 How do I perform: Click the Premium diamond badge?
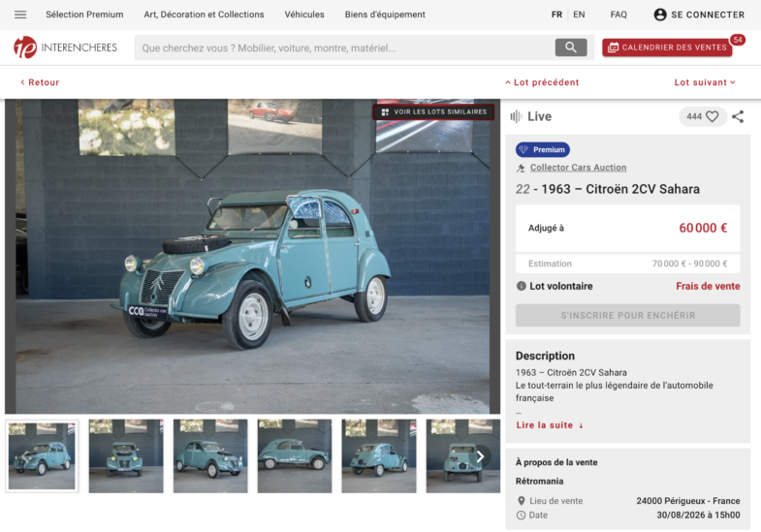click(543, 150)
